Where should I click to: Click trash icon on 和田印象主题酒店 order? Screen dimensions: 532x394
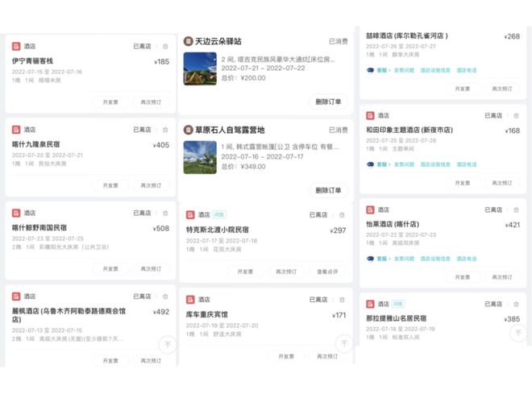pyautogui.click(x=516, y=116)
